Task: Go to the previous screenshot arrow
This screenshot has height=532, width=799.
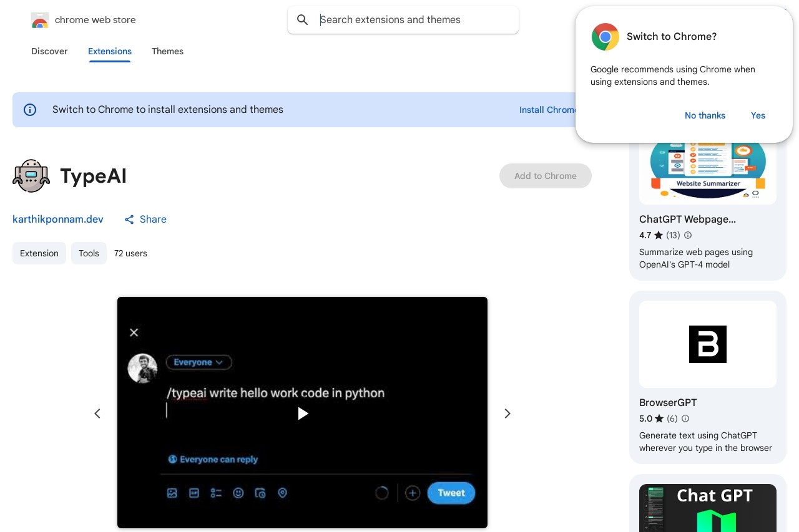Action: tap(97, 414)
